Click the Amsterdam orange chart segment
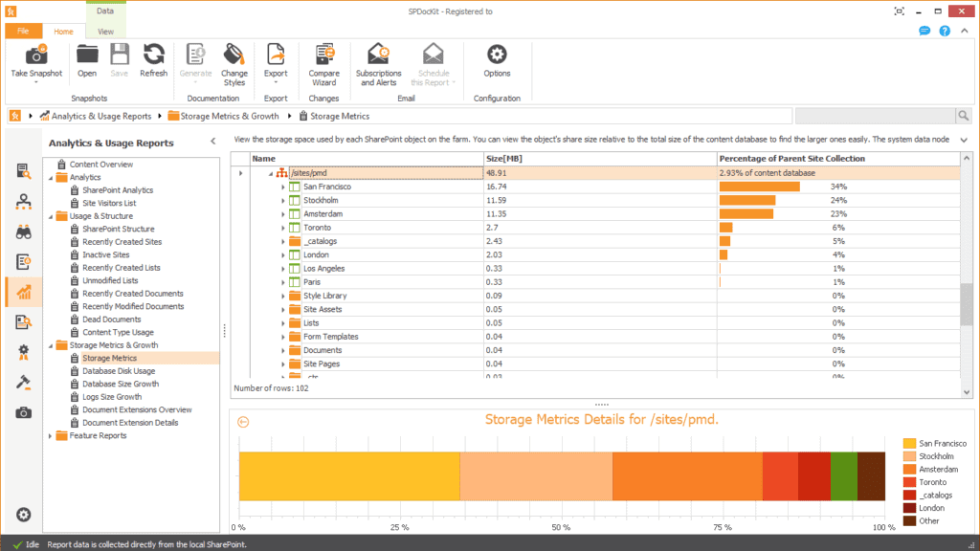 (x=687, y=476)
